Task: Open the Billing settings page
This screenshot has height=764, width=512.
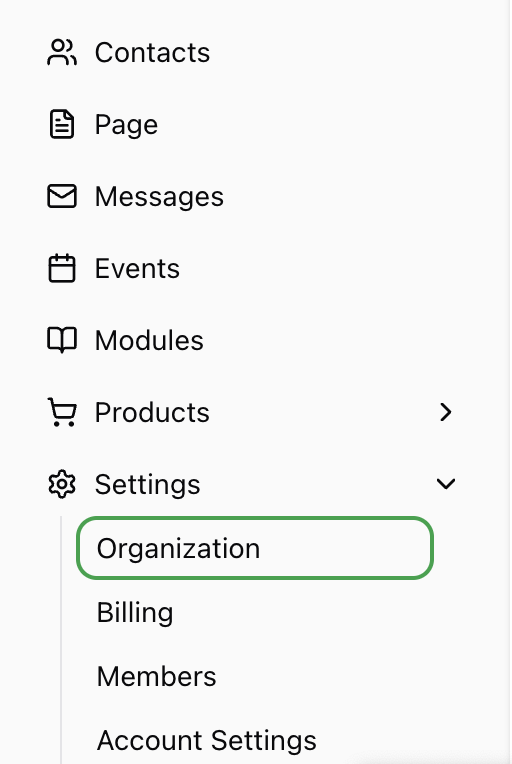Action: (x=135, y=612)
